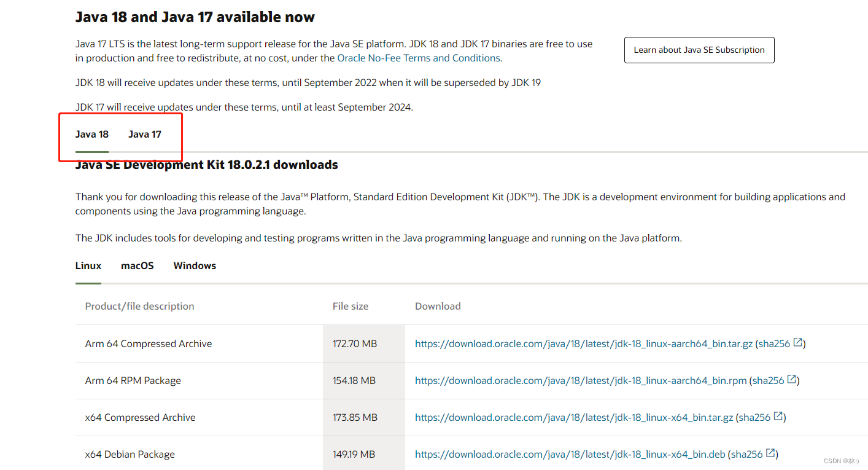Viewport: 868px width, 470px height.
Task: Open external link icon beside x64 deb sha256
Action: tap(770, 453)
